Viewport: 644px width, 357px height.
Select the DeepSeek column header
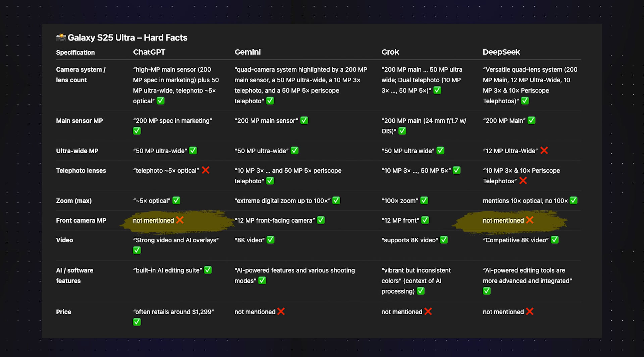[501, 52]
